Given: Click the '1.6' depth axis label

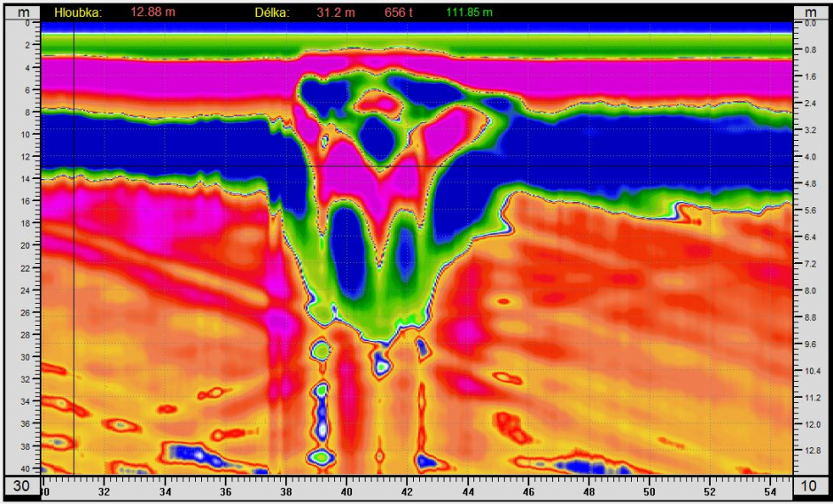Looking at the screenshot, I should (x=810, y=76).
